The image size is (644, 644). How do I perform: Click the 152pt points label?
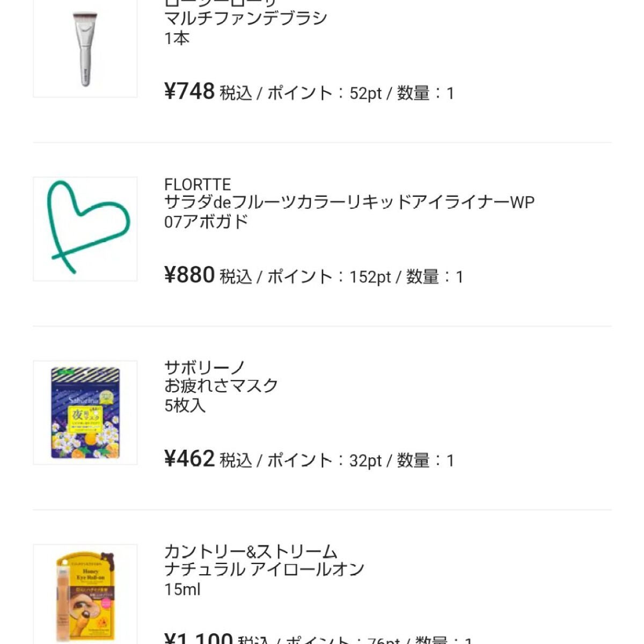(370, 277)
